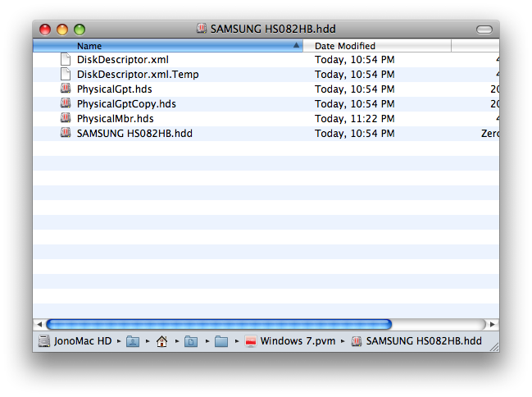Select the PhysicalGptCopy.hds file name
The width and height of the screenshot is (532, 397).
tap(126, 103)
